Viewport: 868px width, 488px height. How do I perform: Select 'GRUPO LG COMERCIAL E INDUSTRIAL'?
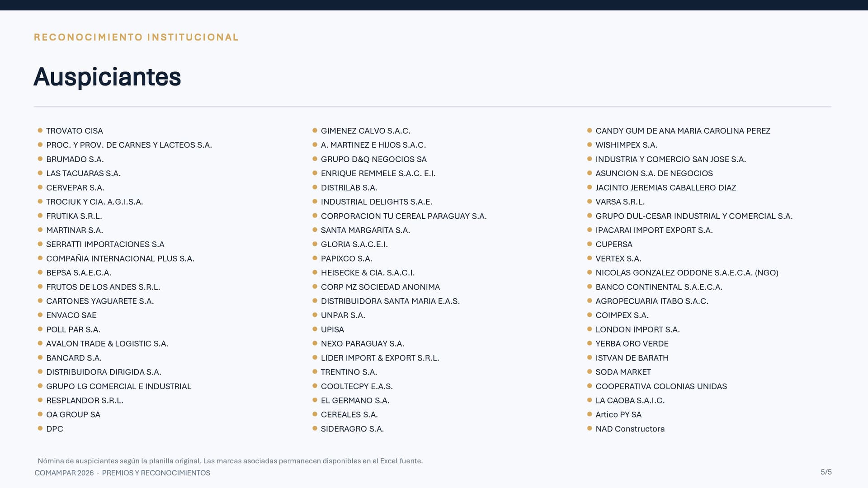tap(119, 386)
